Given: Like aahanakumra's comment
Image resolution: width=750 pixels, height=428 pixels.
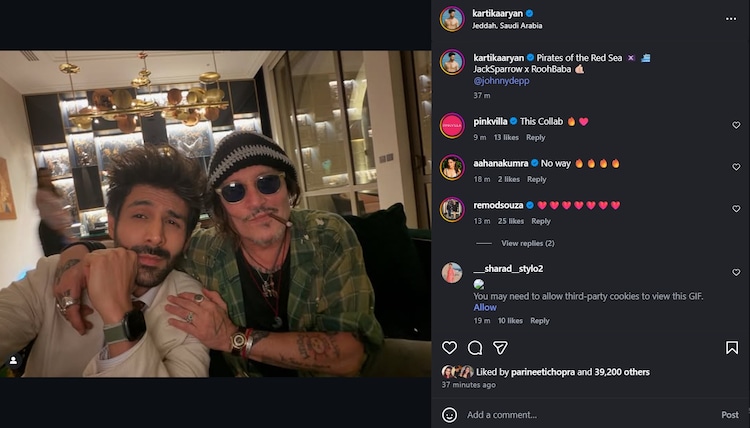Looking at the screenshot, I should click(736, 168).
